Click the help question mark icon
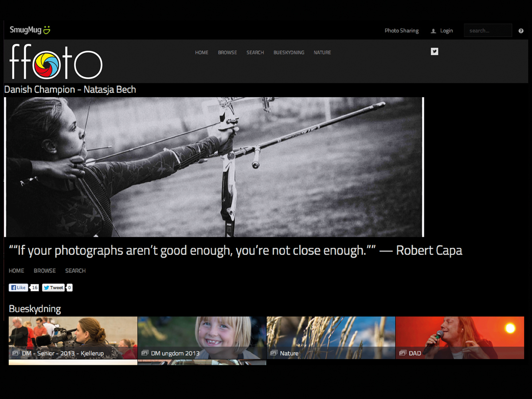The width and height of the screenshot is (532, 399). tap(521, 31)
